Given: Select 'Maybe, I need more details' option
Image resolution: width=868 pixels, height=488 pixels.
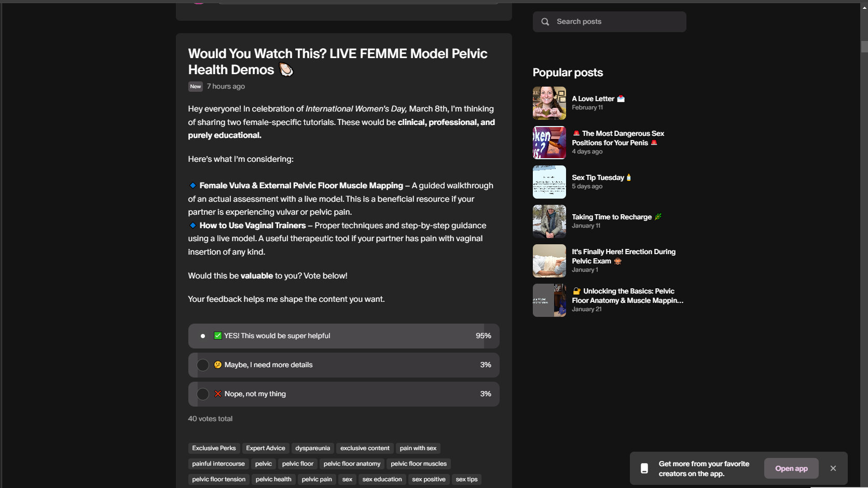Looking at the screenshot, I should coord(203,365).
